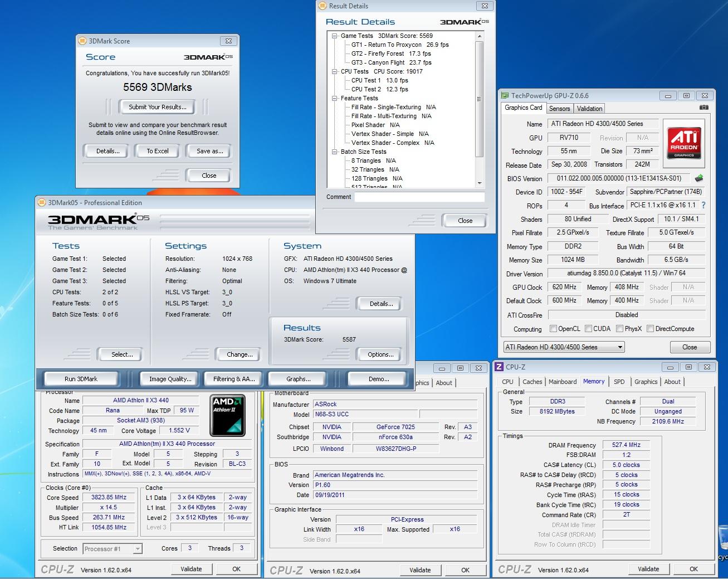Collapse the CPU Tests tree node
This screenshot has width=728, height=579.
pyautogui.click(x=335, y=71)
